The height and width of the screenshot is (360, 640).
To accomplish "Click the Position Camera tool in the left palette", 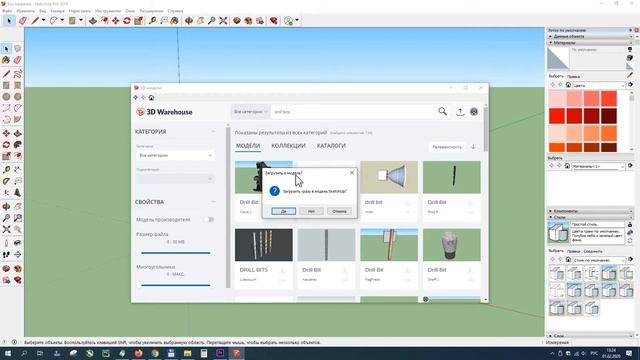I will pos(6,243).
